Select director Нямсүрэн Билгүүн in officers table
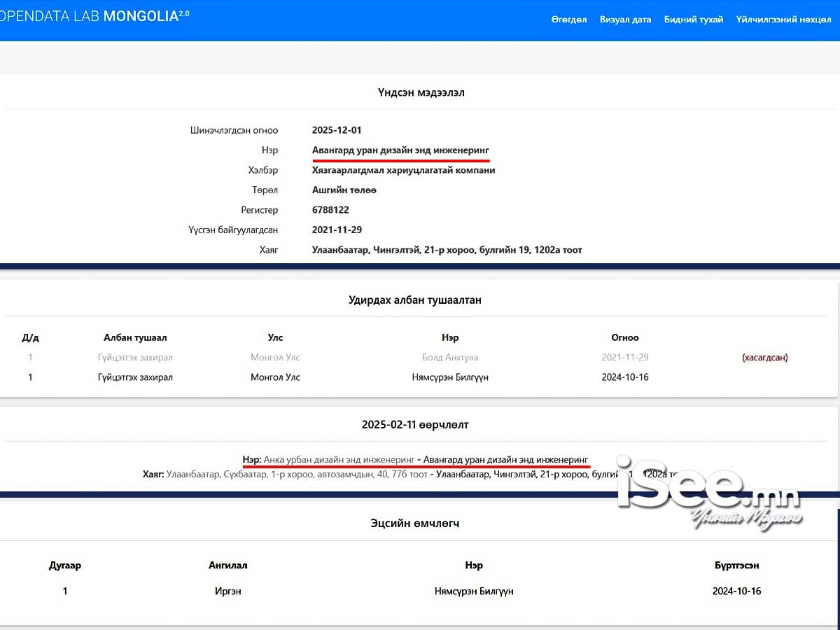This screenshot has width=840, height=630. (x=450, y=377)
